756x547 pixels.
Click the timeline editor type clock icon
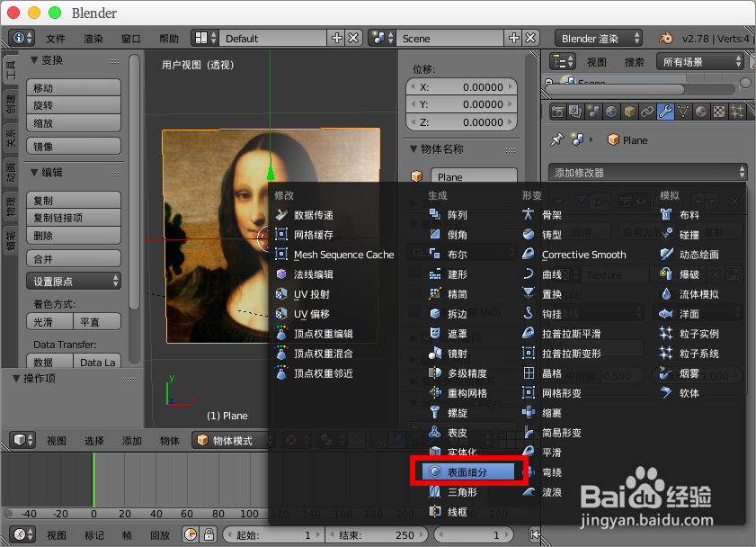(x=22, y=534)
